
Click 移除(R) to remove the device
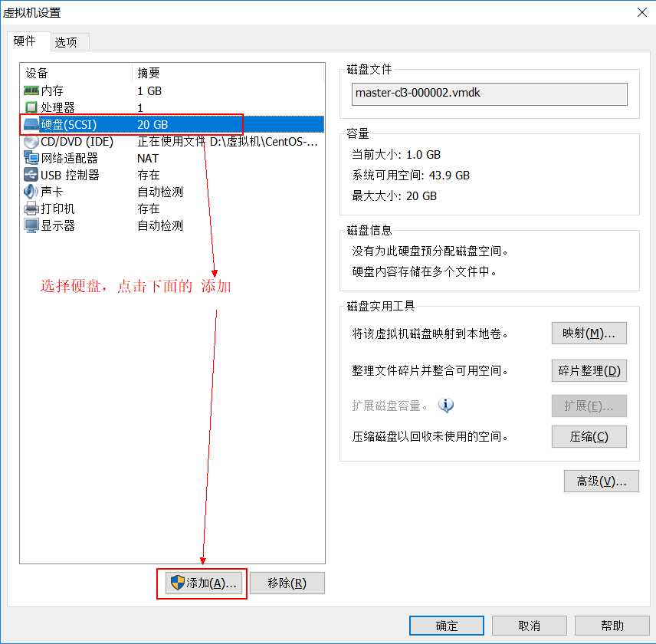[287, 583]
